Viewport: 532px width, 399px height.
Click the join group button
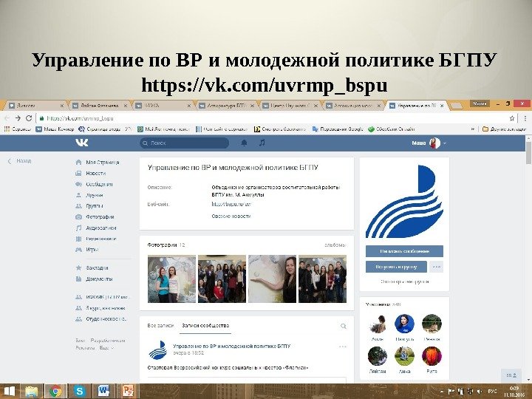(396, 267)
